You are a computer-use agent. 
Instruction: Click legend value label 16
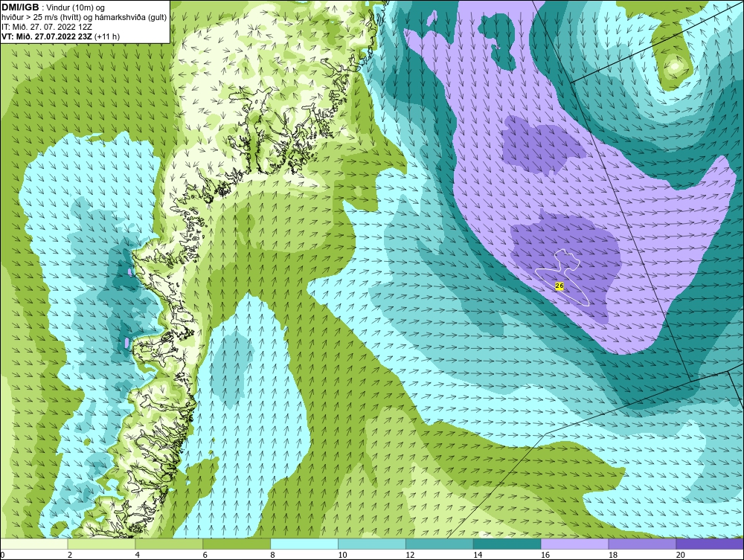tap(545, 555)
